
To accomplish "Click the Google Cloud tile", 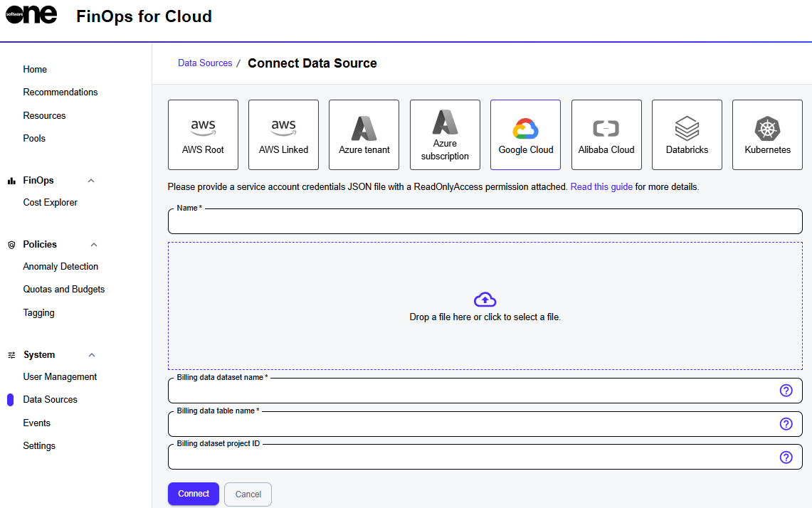I will click(x=525, y=134).
